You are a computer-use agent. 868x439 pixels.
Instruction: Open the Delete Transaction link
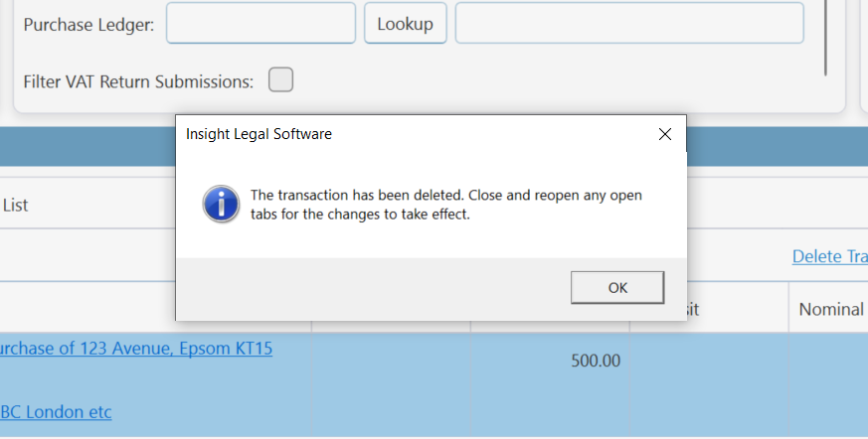pyautogui.click(x=830, y=256)
